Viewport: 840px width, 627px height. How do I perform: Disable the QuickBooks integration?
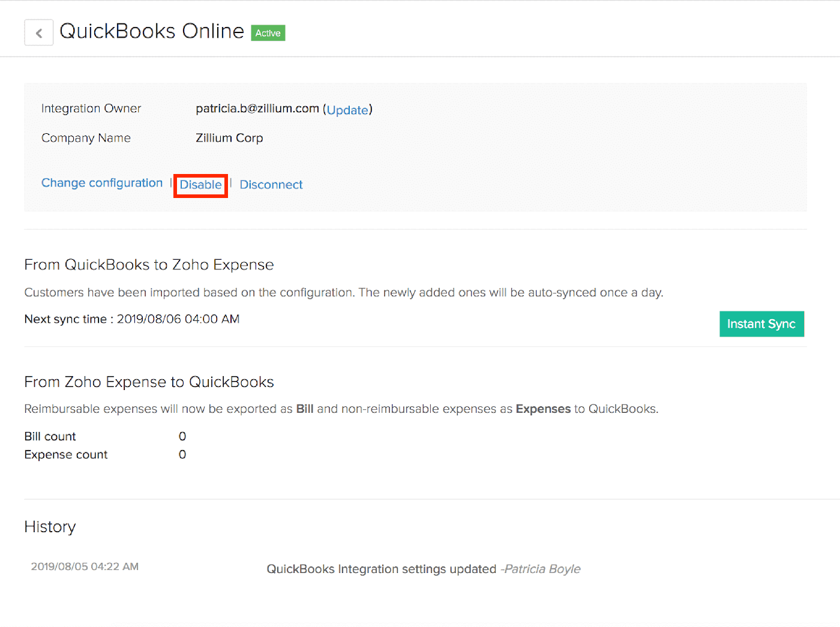coord(200,185)
